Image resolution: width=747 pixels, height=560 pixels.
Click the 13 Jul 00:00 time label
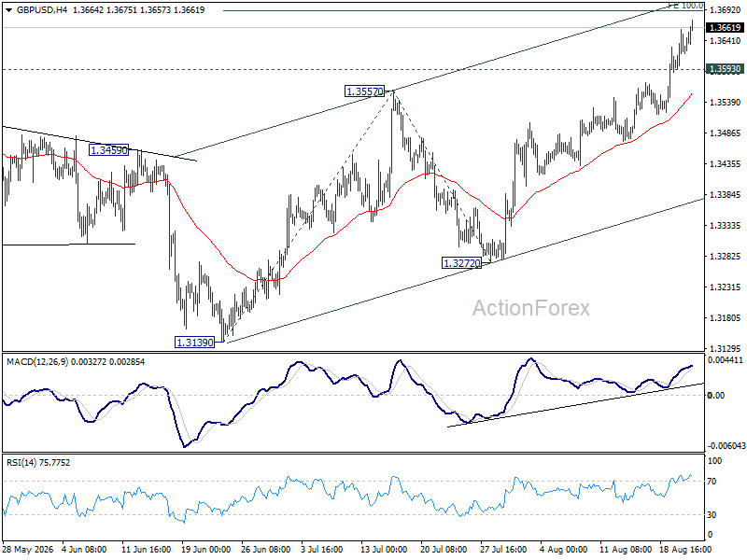383,550
